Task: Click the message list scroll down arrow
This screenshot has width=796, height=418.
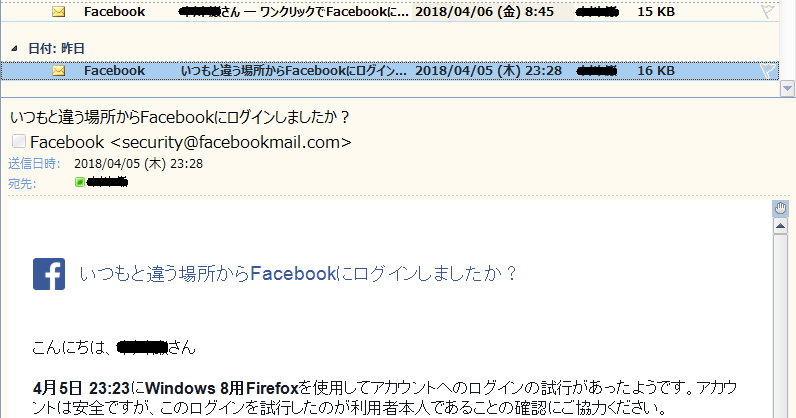Action: tap(787, 88)
